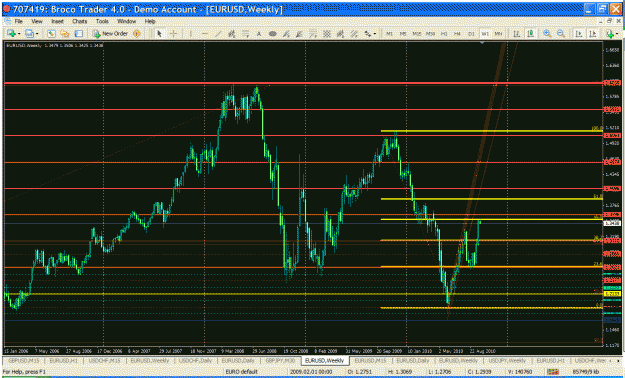This screenshot has width=625, height=378.
Task: Open the Indicators list icon
Action: (610, 34)
